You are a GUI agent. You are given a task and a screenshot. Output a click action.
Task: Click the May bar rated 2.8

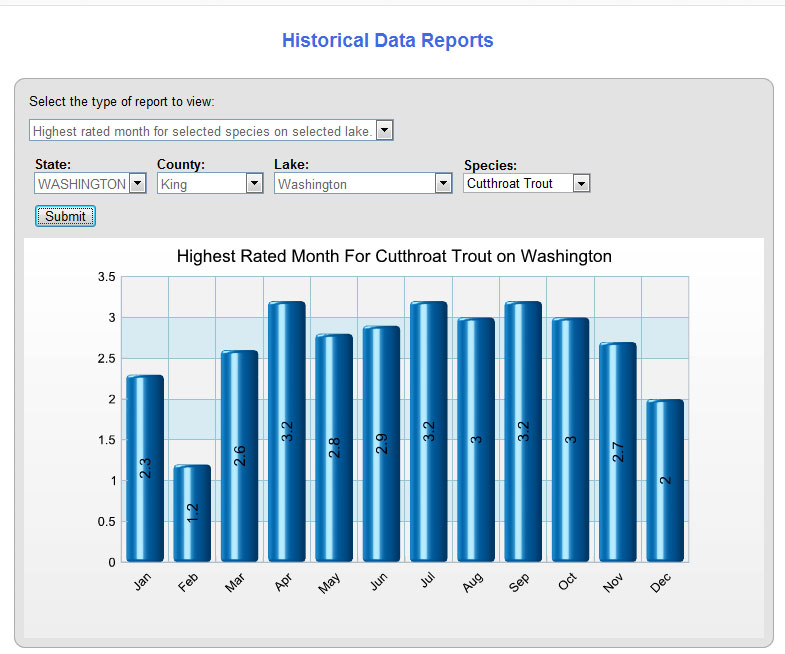[334, 448]
